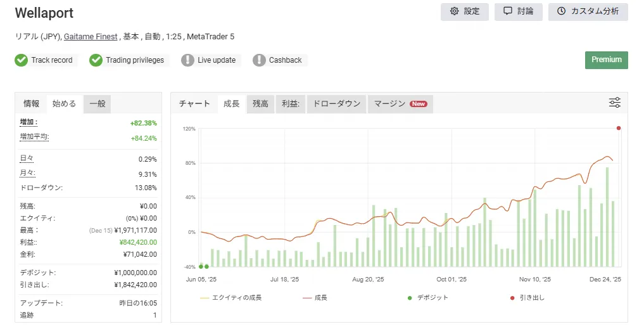Open the ドローダウン chart tab
This screenshot has height=329, width=644.
click(336, 104)
